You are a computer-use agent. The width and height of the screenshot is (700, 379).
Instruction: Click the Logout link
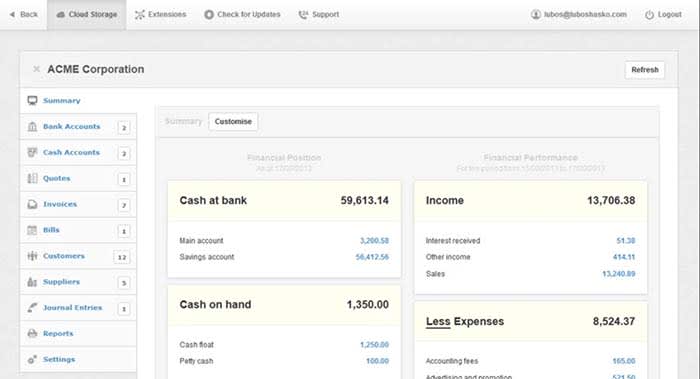663,15
